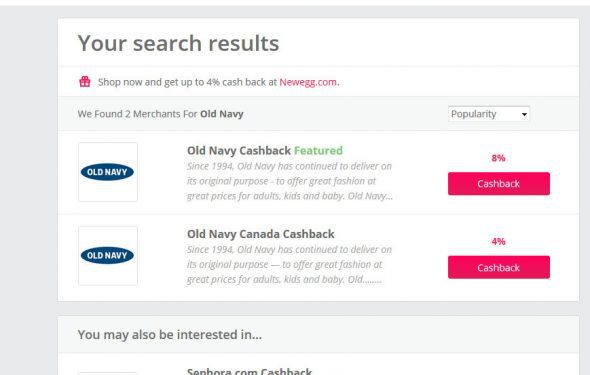Click the 4% cashback rate text
The height and width of the screenshot is (375, 590).
pos(499,241)
